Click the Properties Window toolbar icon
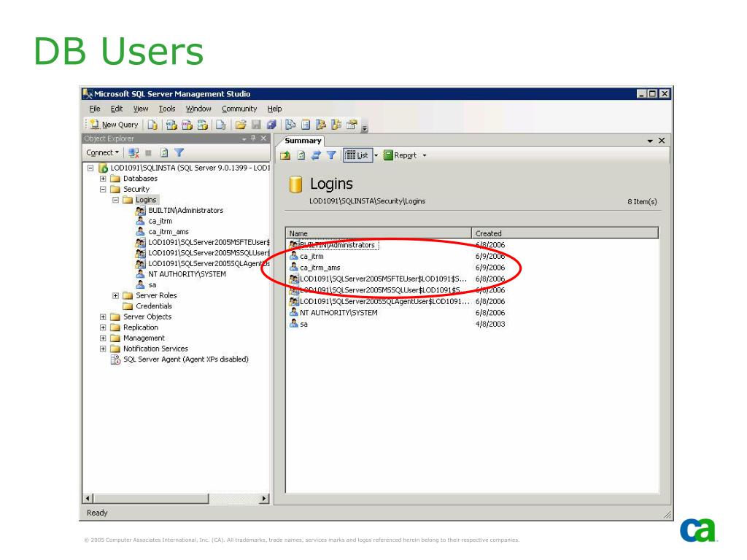The image size is (747, 560). [352, 125]
